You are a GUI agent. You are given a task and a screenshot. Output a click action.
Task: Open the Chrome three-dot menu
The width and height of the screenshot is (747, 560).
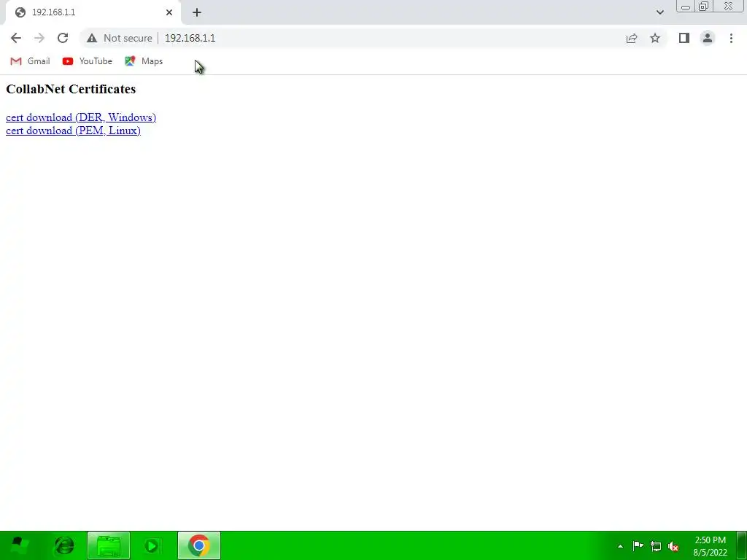pos(731,38)
